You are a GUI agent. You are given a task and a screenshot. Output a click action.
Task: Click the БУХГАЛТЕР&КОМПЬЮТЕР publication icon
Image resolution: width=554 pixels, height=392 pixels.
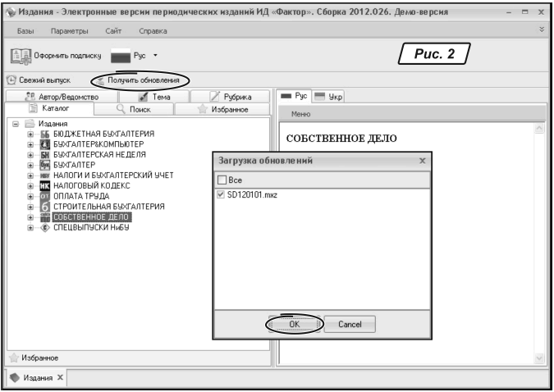tap(46, 144)
